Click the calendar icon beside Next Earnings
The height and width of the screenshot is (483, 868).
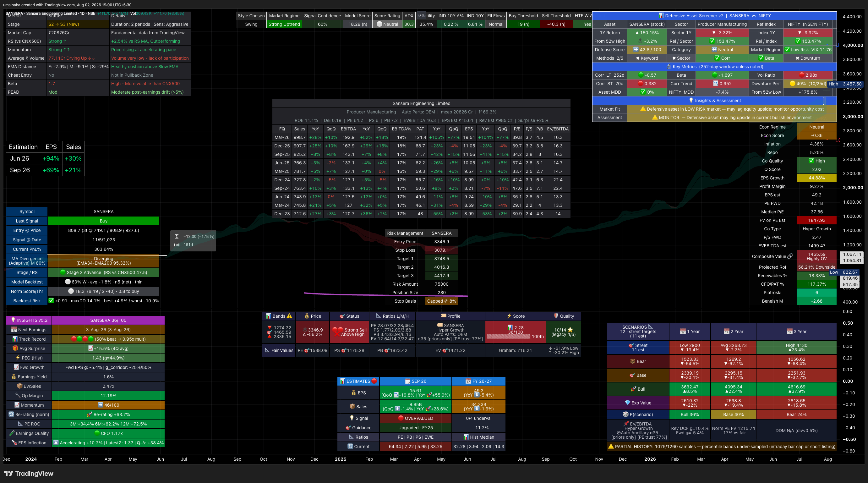coord(14,329)
